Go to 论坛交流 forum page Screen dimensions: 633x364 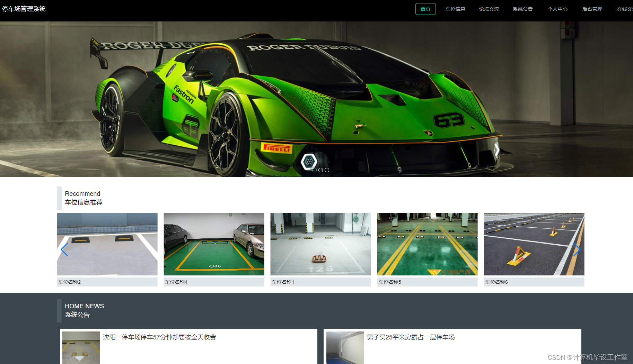tap(489, 9)
